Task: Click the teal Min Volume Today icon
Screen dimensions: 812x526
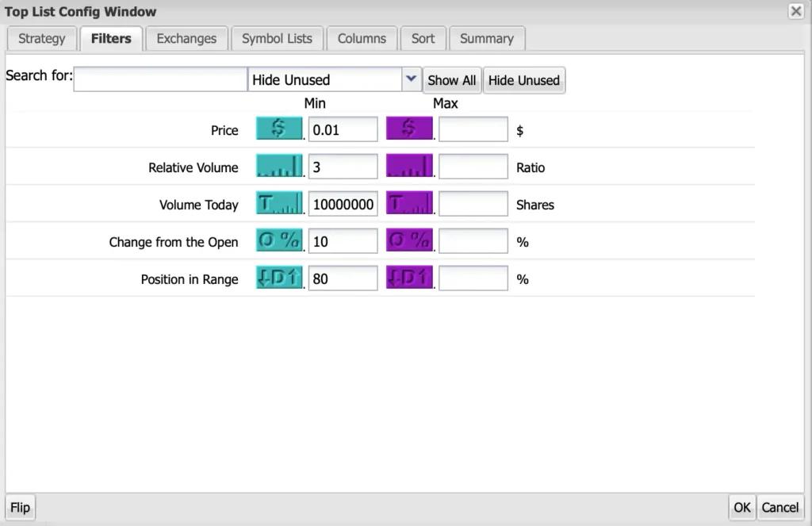Action: point(279,204)
